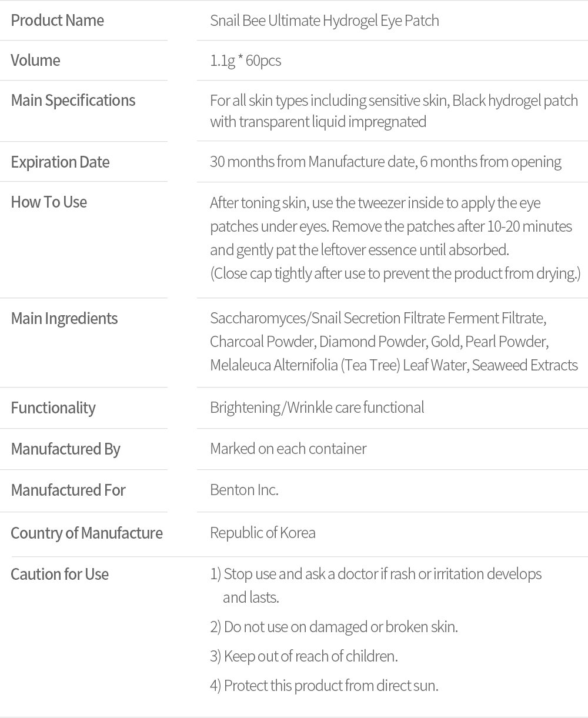
Task: Click Brightening/Wrinkle care functional text
Action: click(x=316, y=408)
